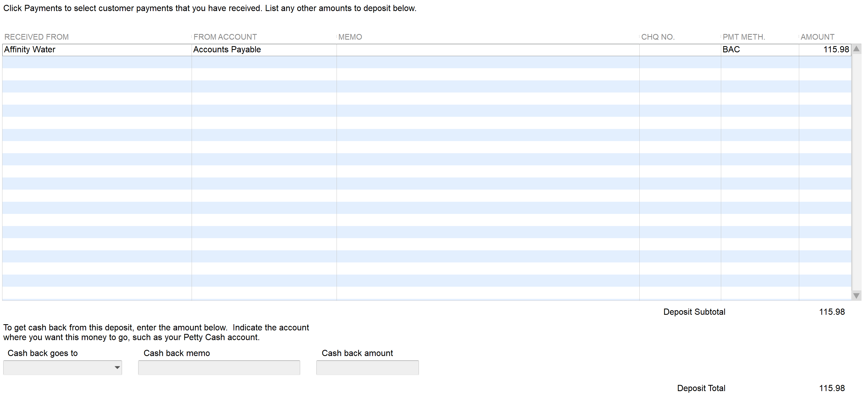Click the empty memo cell for Affinity Water
The height and width of the screenshot is (400, 868).
pos(488,50)
